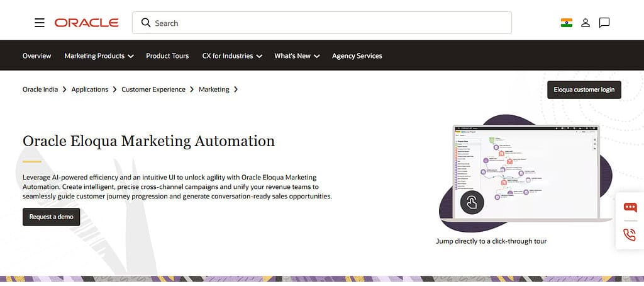Open the user account icon
Viewport: 644px width, 286px height.
pos(586,23)
